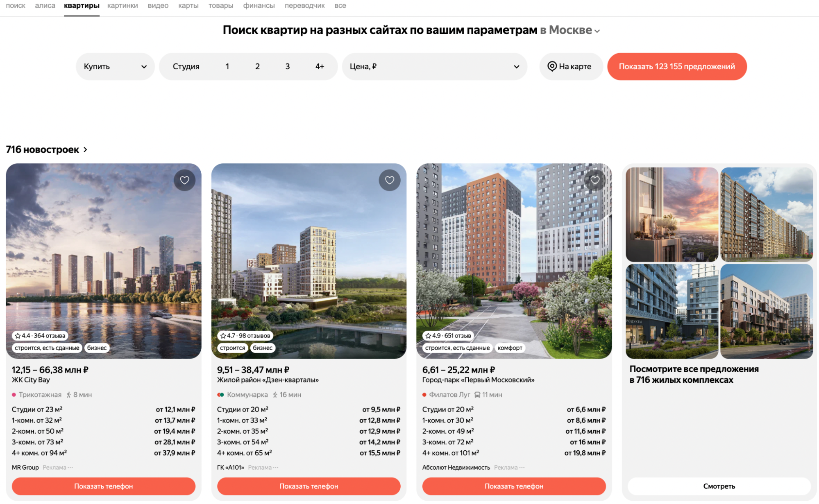
Task: Open ad options dots next to ГК «А101»
Action: pyautogui.click(x=276, y=468)
